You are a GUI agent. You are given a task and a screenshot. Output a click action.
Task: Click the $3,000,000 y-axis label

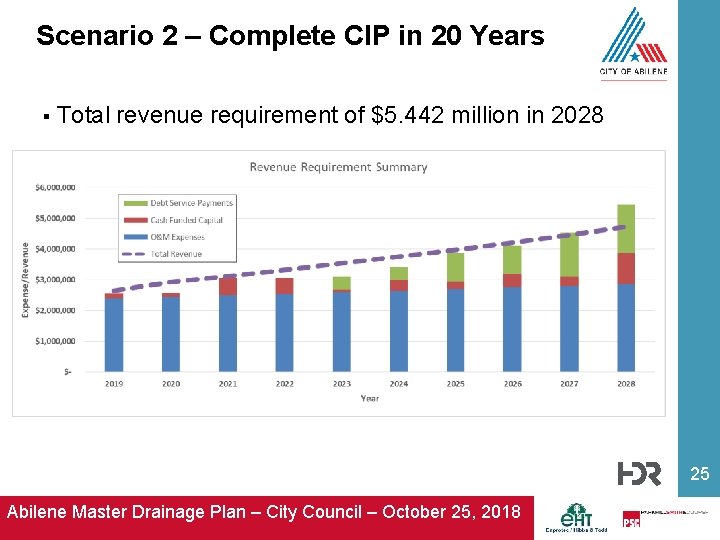pyautogui.click(x=55, y=280)
